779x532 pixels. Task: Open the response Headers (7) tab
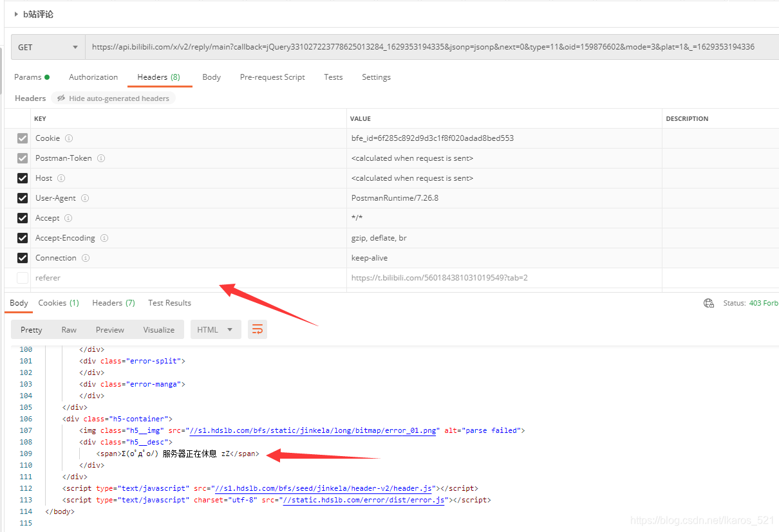113,303
